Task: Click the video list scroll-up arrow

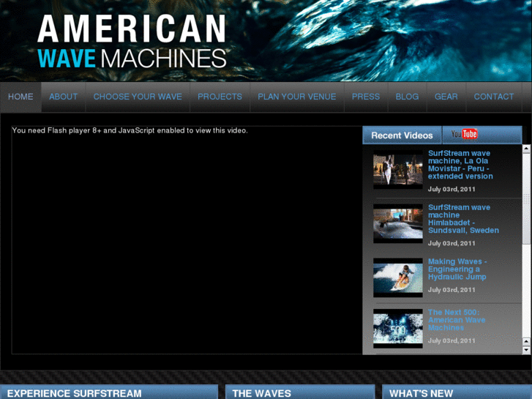Action: coord(526,149)
